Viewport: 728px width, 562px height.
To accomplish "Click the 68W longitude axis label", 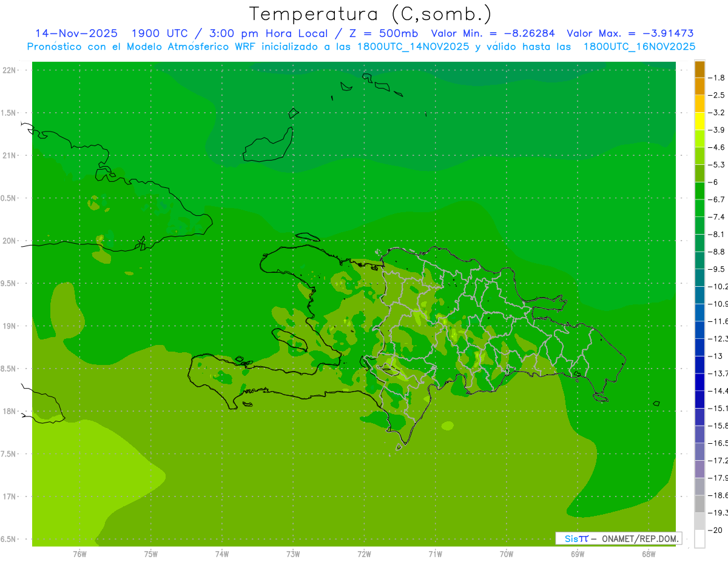I will tap(648, 554).
